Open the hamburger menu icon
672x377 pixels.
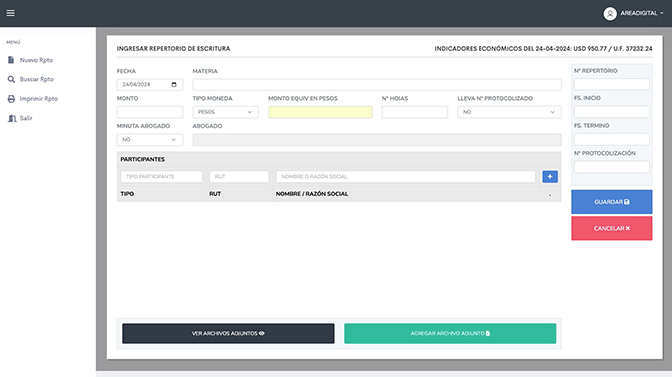coord(10,13)
